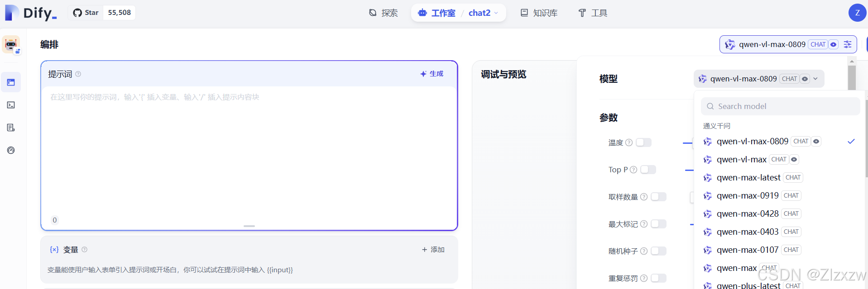Go to the 工具 tools tab
Image resolution: width=868 pixels, height=289 pixels.
click(593, 13)
